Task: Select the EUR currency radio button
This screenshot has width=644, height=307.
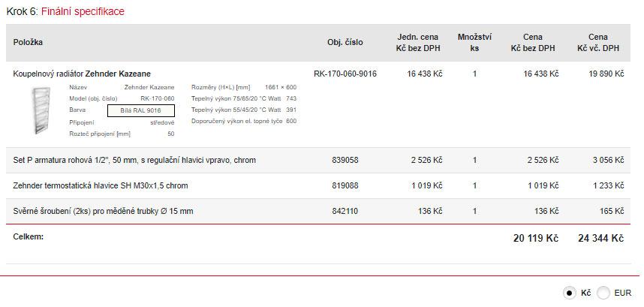Action: click(603, 293)
